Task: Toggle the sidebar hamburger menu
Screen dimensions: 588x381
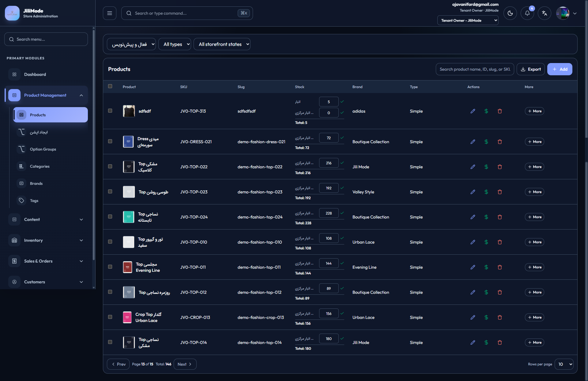Action: [110, 13]
